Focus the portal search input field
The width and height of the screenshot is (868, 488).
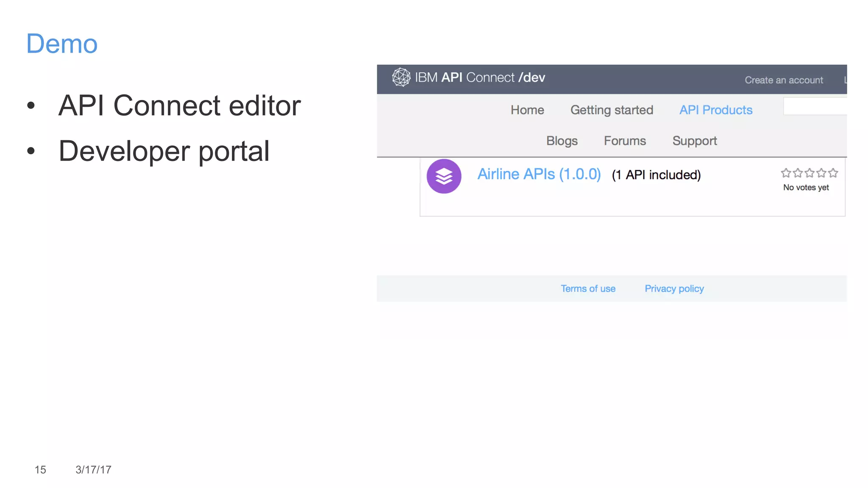(815, 106)
